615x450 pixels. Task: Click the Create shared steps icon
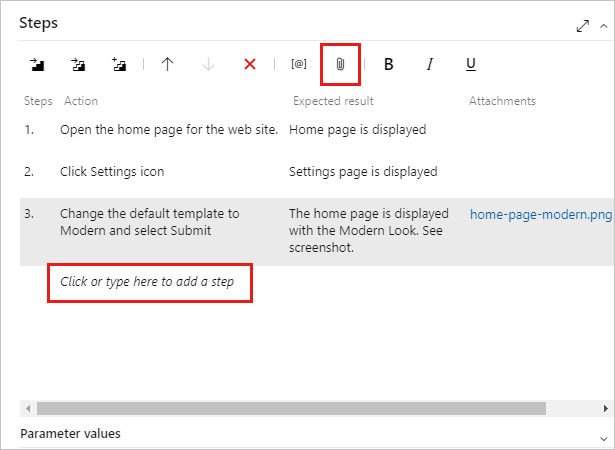click(119, 65)
